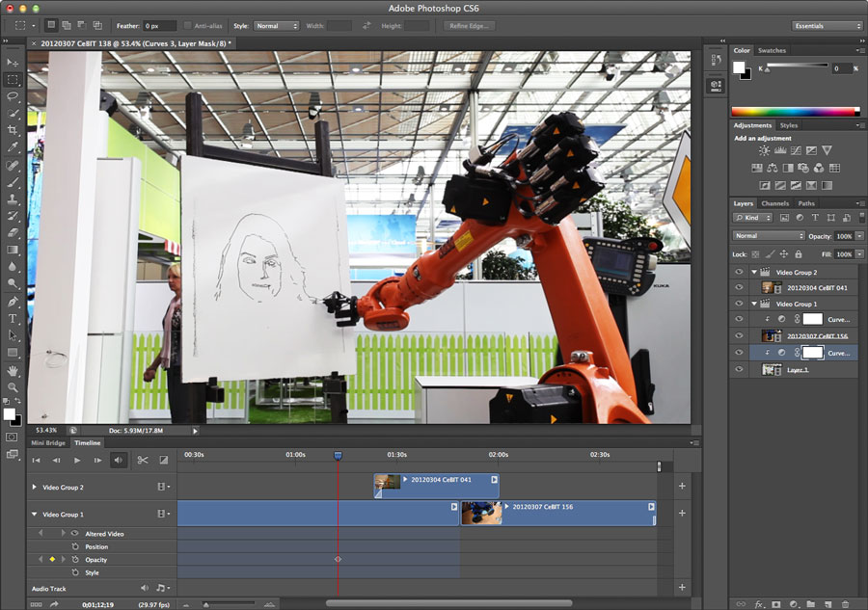Select the Move tool
This screenshot has width=868, height=610.
coord(14,63)
